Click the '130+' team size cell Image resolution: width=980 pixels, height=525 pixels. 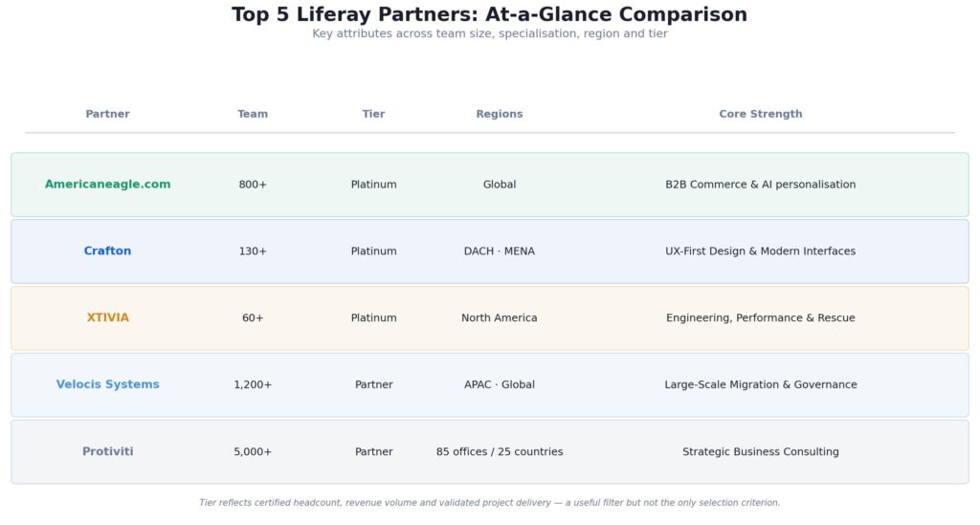pos(253,251)
